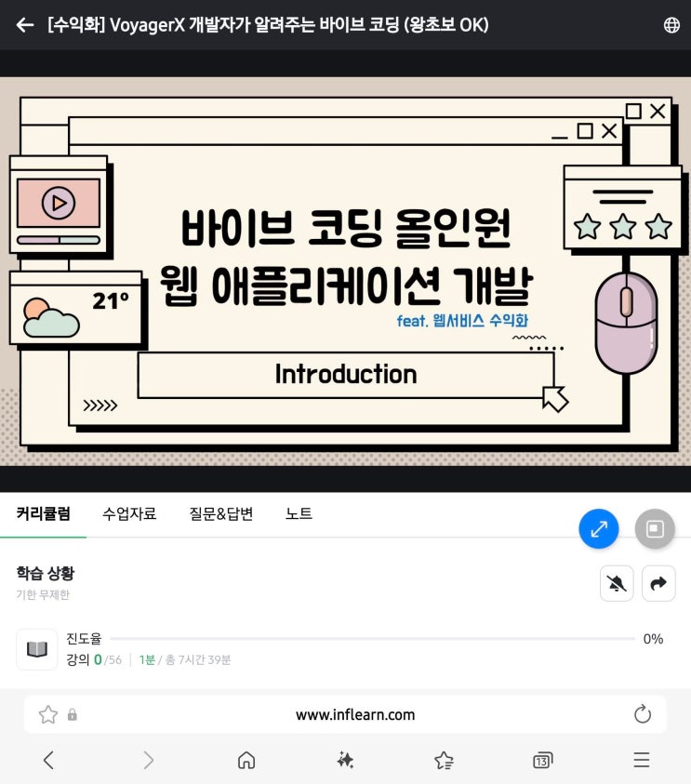Switch to the 노트 tab

(299, 513)
